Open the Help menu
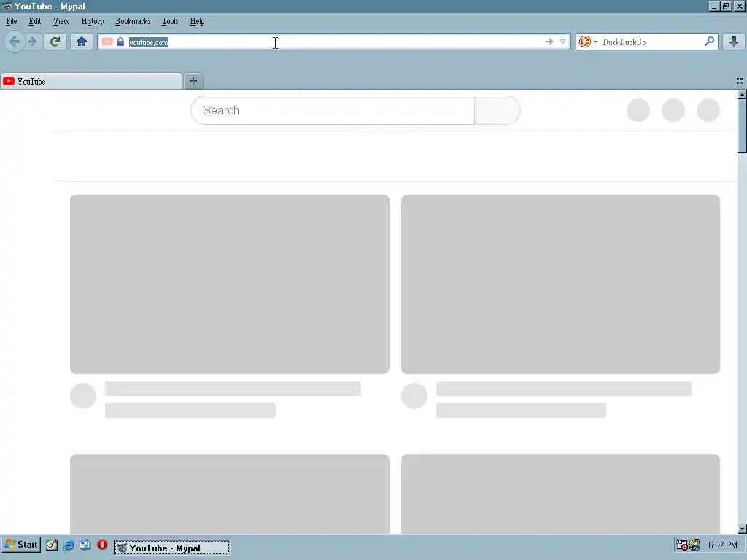 click(197, 21)
